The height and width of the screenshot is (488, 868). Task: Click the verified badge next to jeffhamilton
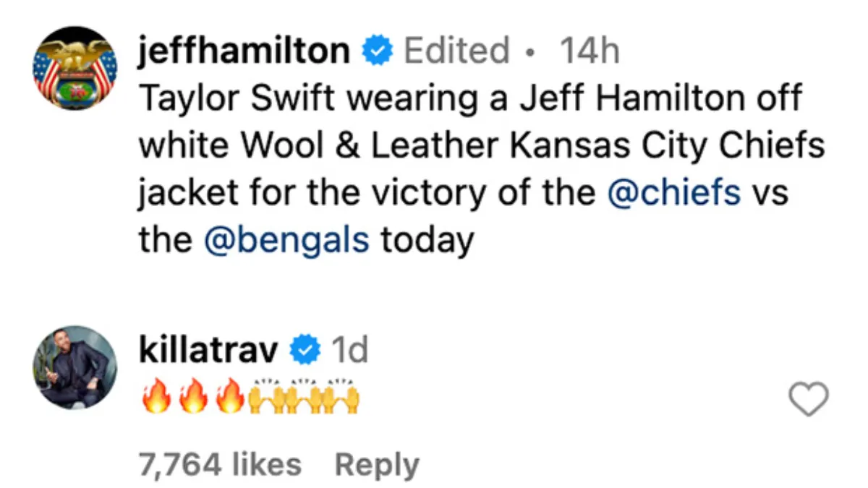376,51
